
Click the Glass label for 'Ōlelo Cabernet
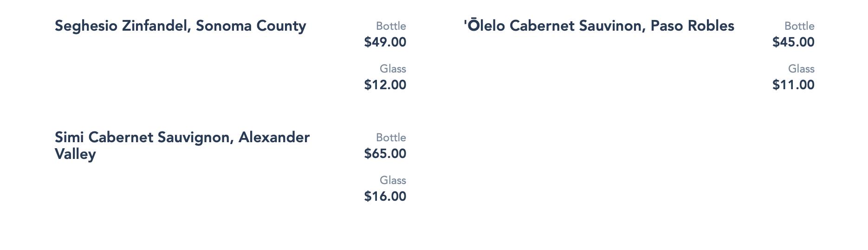(801, 69)
